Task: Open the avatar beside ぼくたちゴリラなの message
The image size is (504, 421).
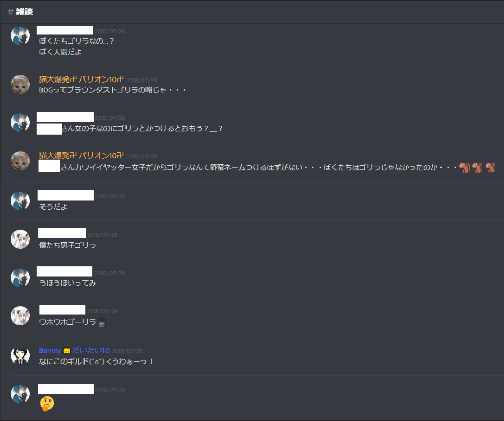Action: coord(20,35)
